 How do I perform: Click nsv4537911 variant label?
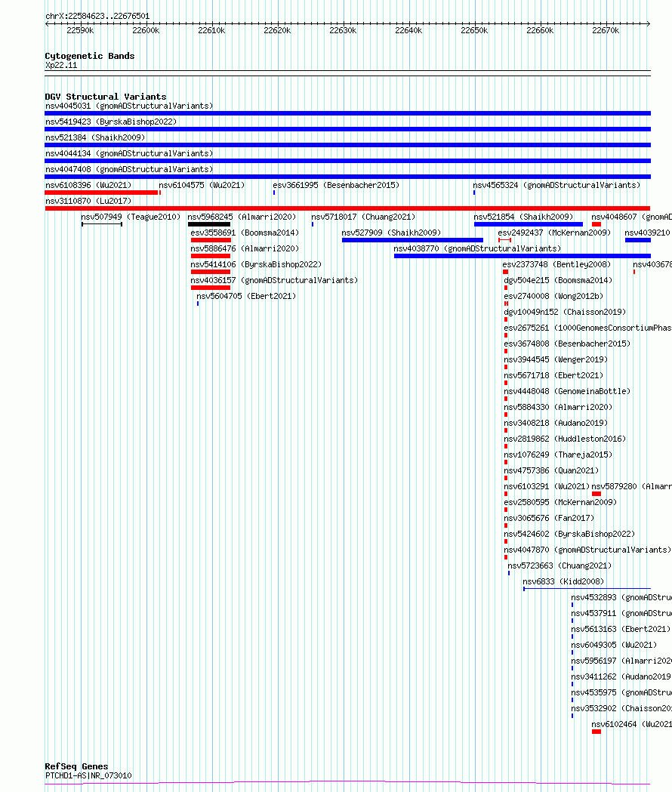(x=621, y=613)
